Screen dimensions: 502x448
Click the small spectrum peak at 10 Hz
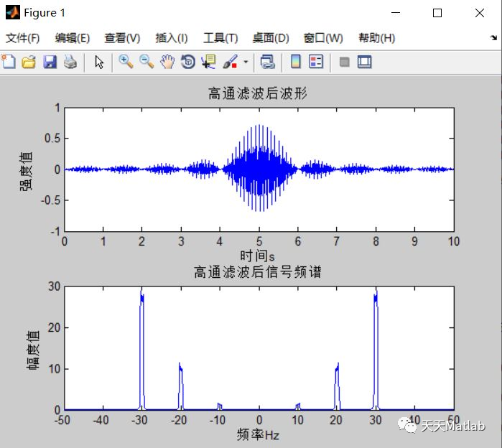coord(298,406)
